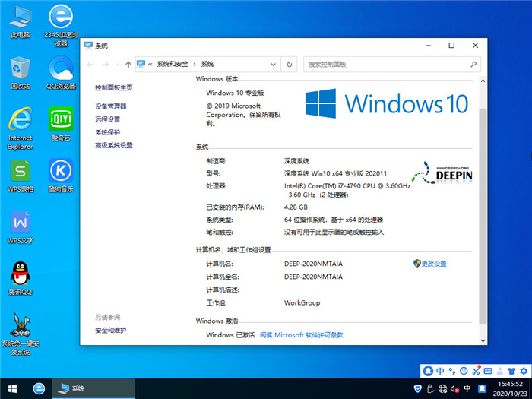Open 阅读 Microsoft 软件许可条款 link
Image resolution: width=532 pixels, height=399 pixels.
[301, 335]
